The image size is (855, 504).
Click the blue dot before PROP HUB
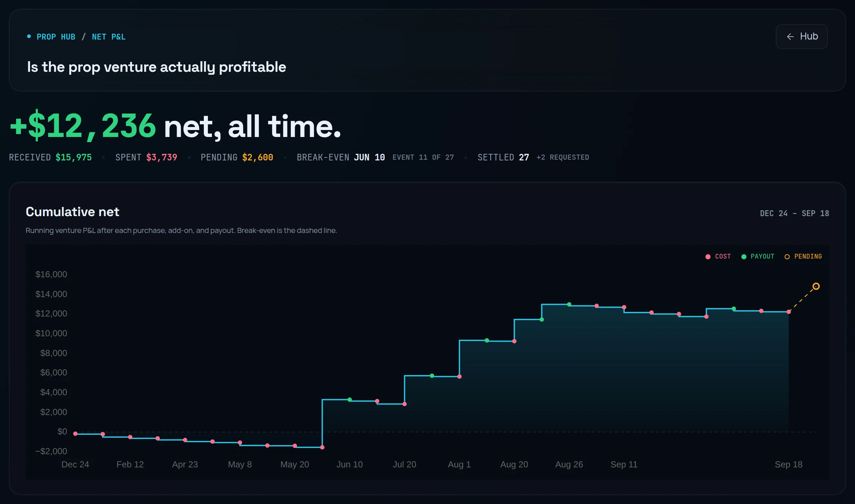29,36
